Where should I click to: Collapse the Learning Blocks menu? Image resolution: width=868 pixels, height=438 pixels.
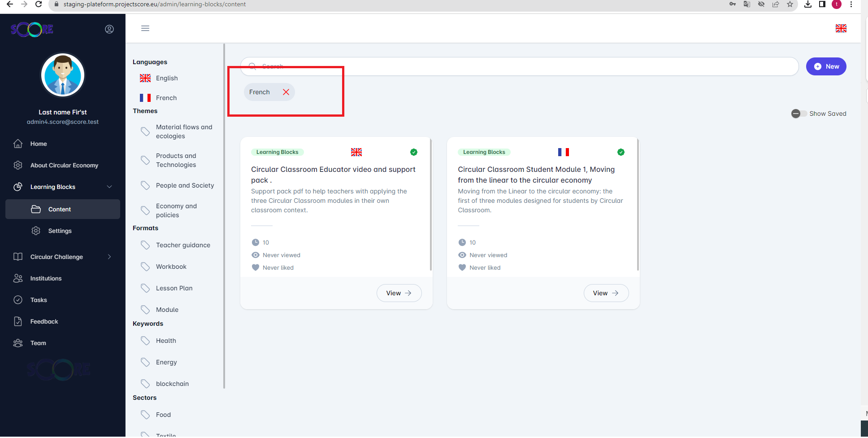(109, 187)
